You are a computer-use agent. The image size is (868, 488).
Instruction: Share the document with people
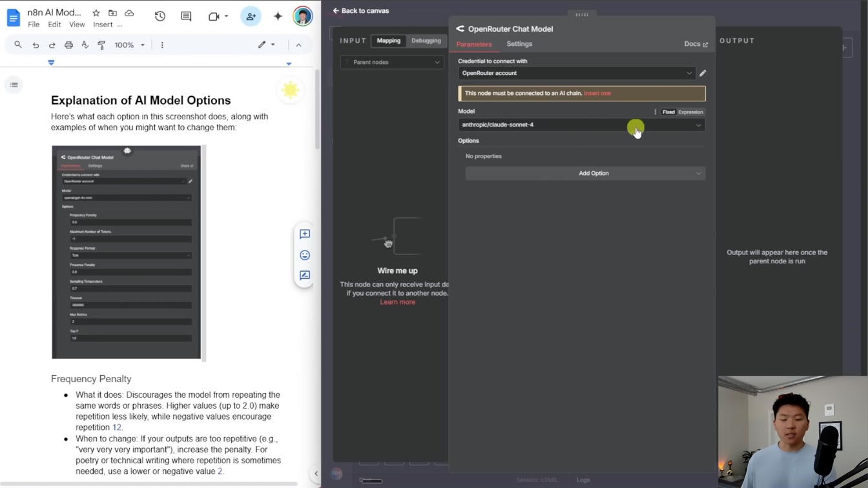[251, 16]
